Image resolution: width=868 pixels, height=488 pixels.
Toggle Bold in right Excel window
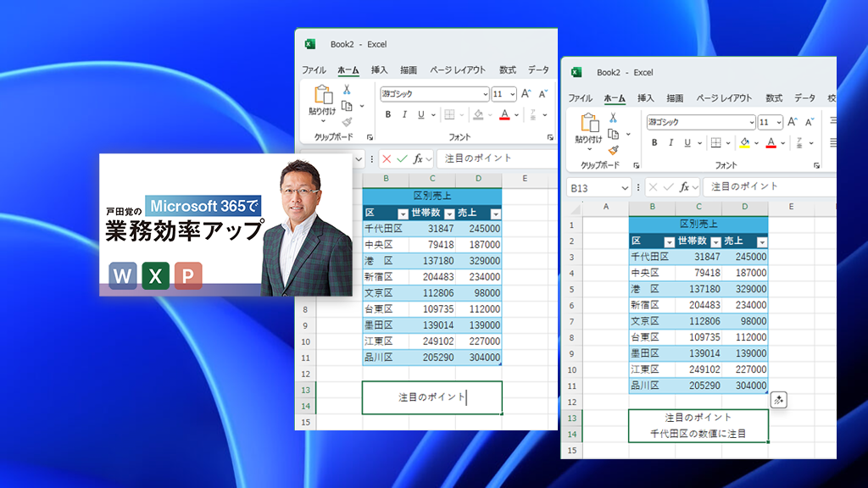click(x=654, y=142)
